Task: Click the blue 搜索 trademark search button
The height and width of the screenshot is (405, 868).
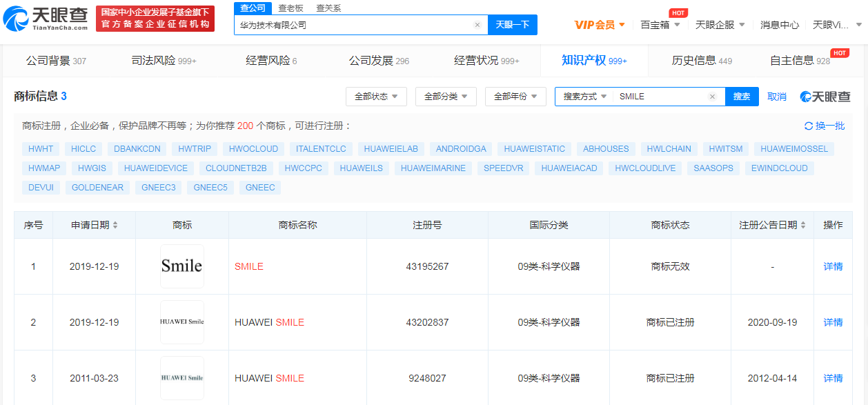Action: point(742,97)
